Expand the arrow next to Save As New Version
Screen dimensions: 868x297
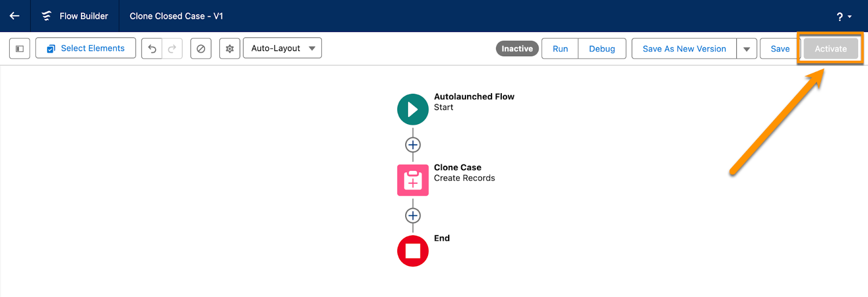click(x=746, y=48)
